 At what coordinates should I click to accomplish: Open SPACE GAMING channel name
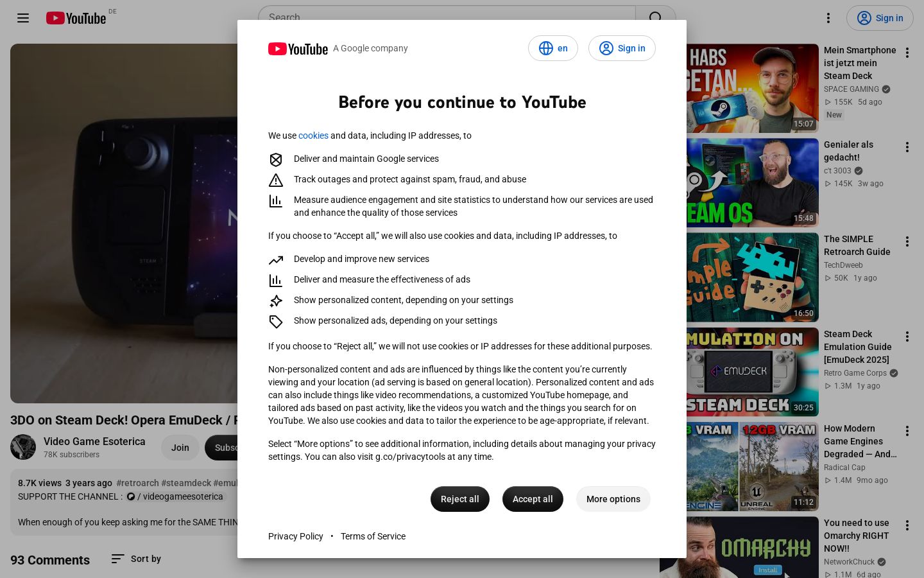tap(851, 89)
